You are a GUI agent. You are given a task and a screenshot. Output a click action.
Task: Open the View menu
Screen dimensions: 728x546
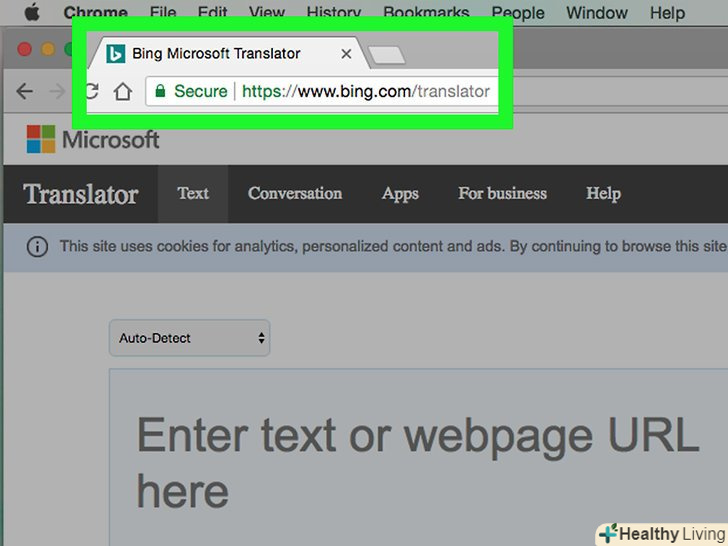pos(266,13)
